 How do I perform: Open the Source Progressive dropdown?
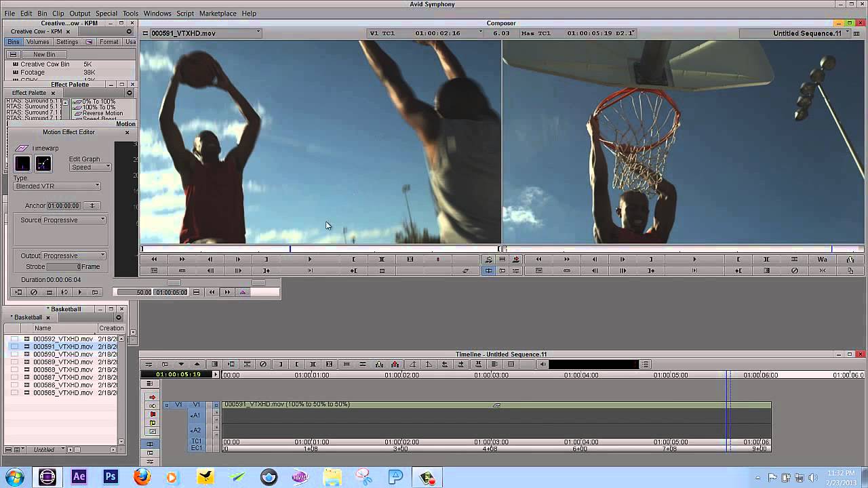tap(74, 220)
